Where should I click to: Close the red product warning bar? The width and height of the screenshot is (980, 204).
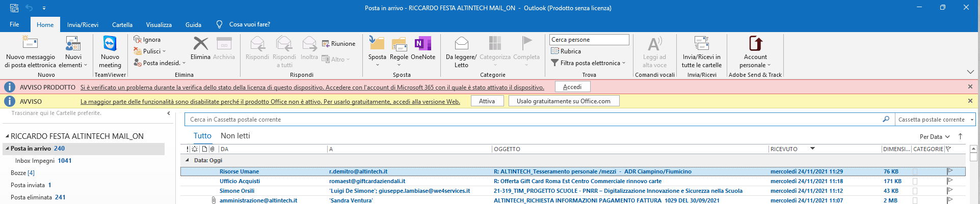click(x=970, y=87)
